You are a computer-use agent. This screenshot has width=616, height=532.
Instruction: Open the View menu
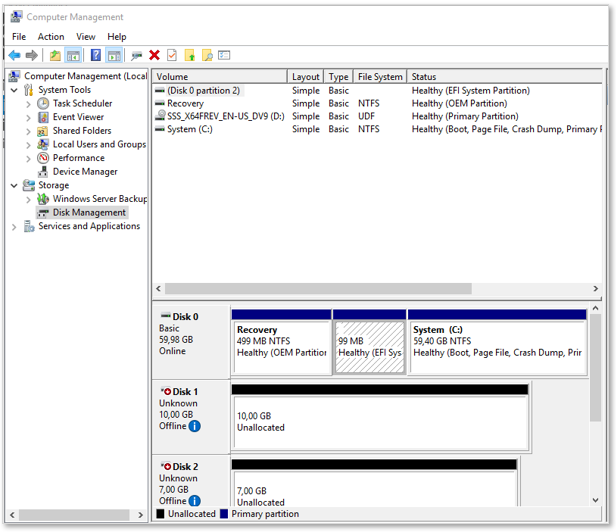coord(86,37)
